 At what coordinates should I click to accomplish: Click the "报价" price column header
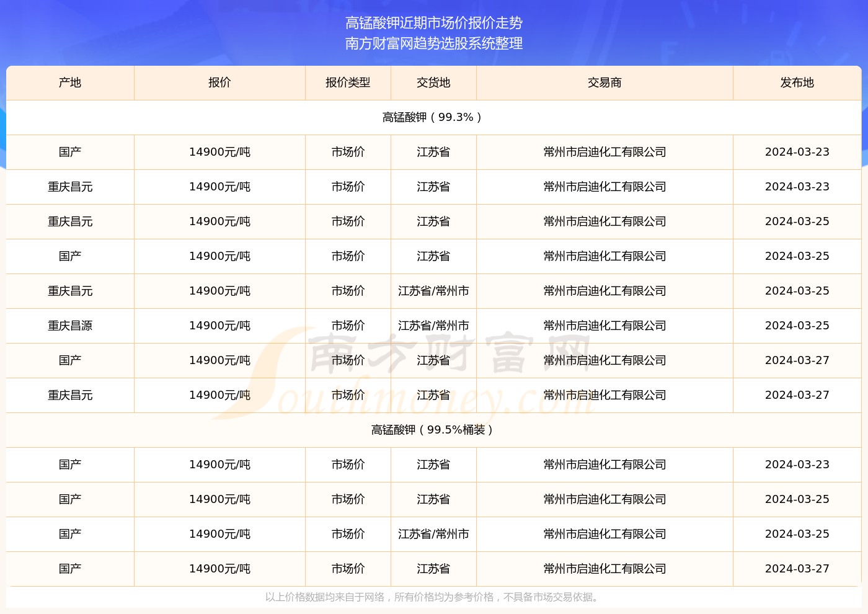pos(219,82)
